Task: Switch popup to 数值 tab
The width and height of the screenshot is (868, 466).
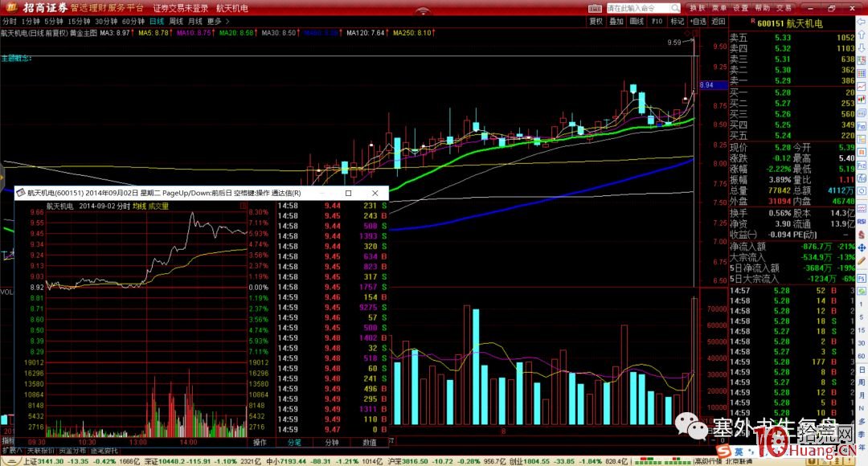Action: coord(370,443)
